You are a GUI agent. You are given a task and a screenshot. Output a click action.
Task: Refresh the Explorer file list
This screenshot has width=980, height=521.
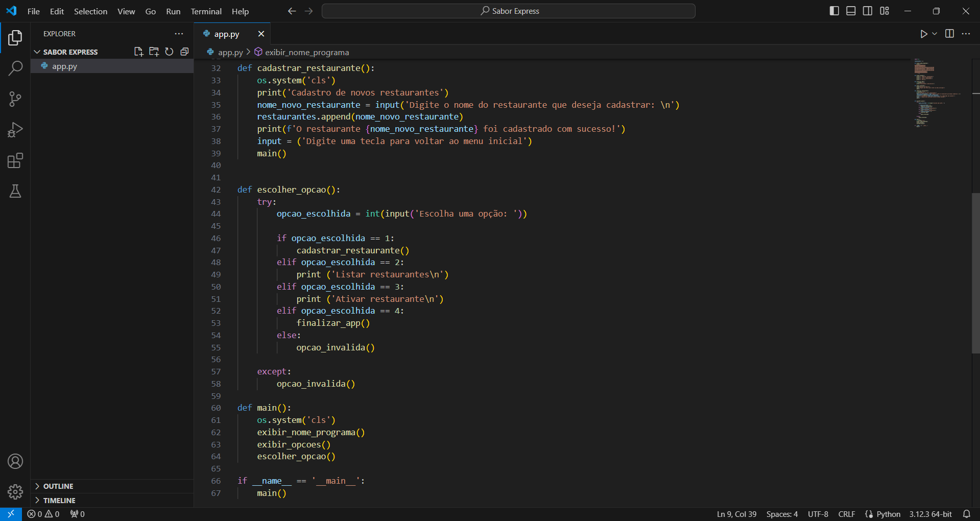tap(169, 52)
